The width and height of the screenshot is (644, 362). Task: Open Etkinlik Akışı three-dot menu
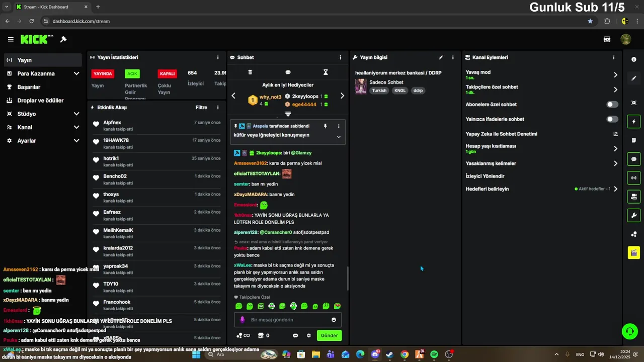coord(218,107)
